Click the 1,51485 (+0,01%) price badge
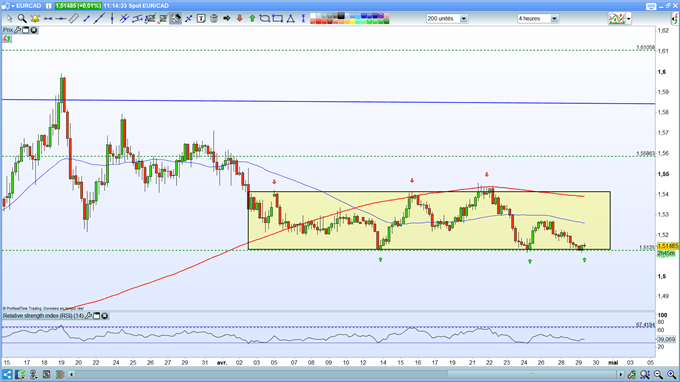The width and height of the screenshot is (680, 382). pyautogui.click(x=78, y=6)
